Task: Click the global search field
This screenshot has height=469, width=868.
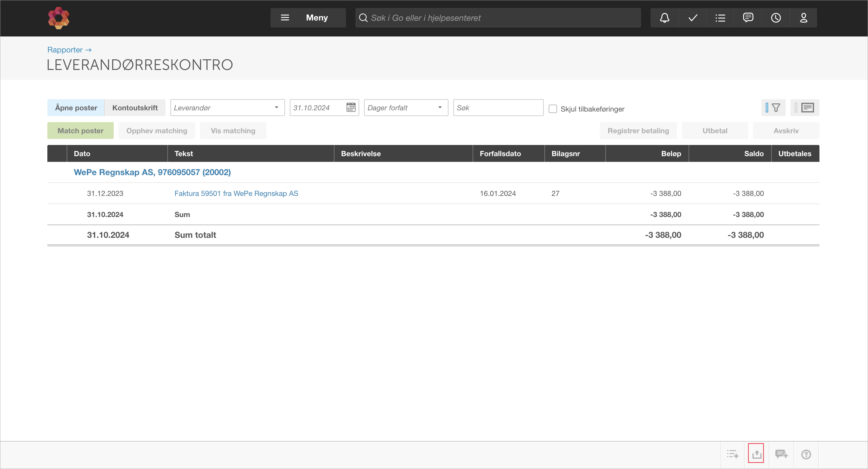Action: coord(498,18)
